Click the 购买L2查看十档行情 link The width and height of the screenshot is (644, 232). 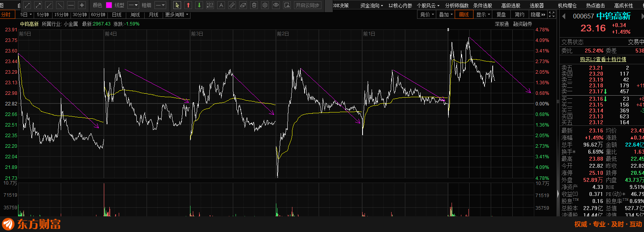point(603,59)
